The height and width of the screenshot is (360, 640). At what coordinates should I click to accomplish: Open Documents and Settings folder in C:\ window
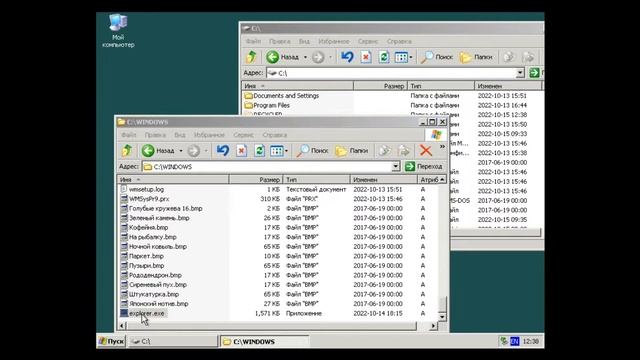pyautogui.click(x=282, y=96)
